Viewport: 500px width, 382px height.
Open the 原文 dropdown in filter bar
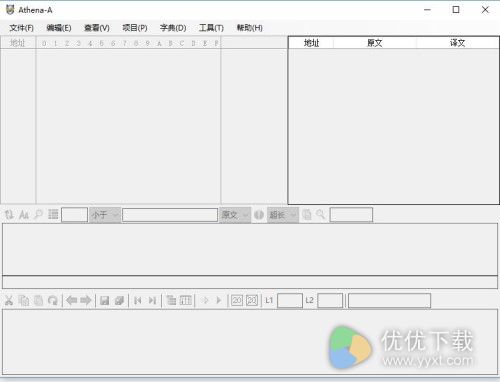click(x=235, y=215)
